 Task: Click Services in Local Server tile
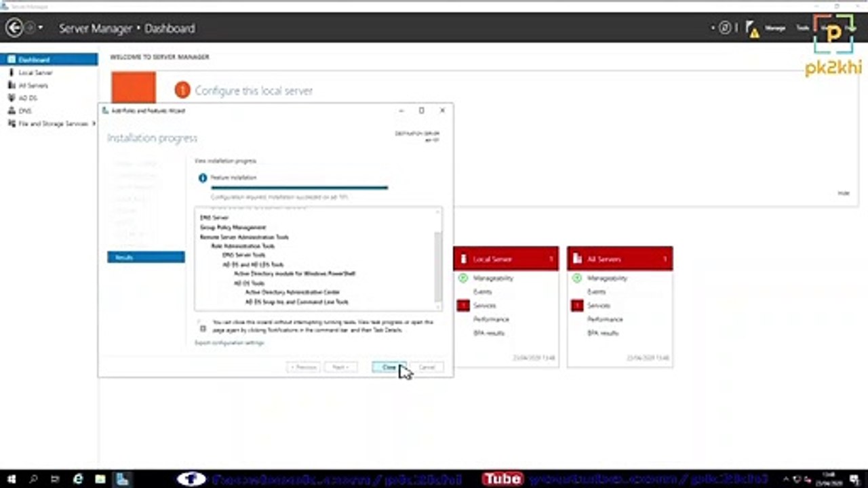tap(484, 306)
